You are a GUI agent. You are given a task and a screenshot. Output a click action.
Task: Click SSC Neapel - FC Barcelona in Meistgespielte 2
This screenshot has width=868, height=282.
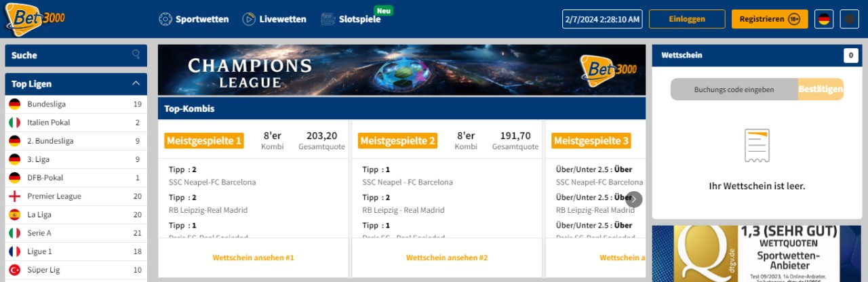point(408,182)
